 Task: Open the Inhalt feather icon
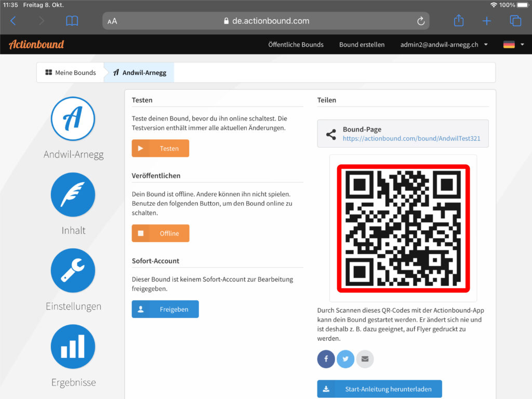click(x=73, y=195)
